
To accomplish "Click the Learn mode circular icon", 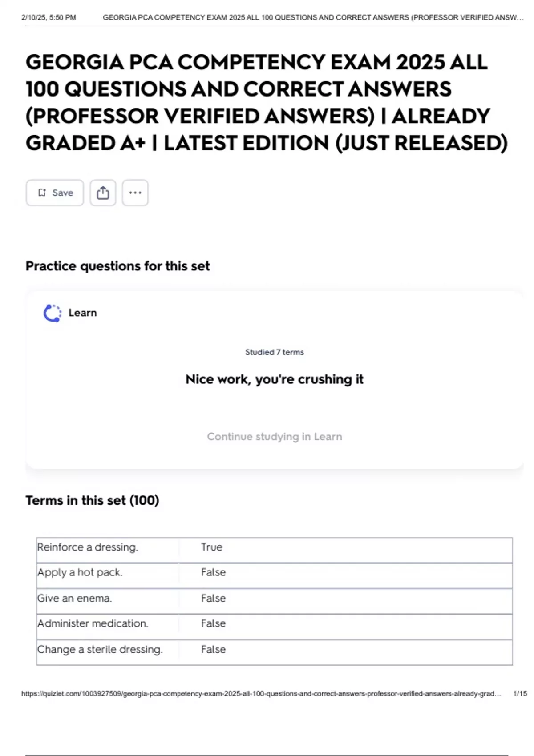I will coord(53,313).
